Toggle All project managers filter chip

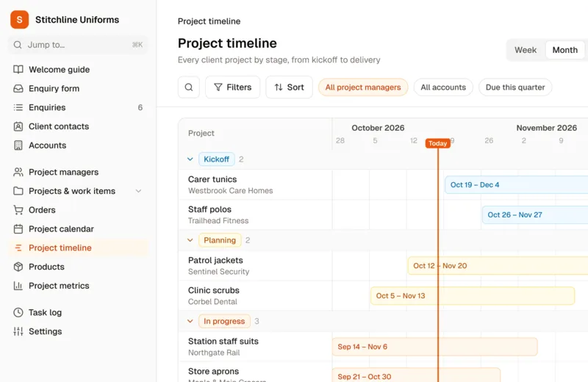(x=363, y=87)
